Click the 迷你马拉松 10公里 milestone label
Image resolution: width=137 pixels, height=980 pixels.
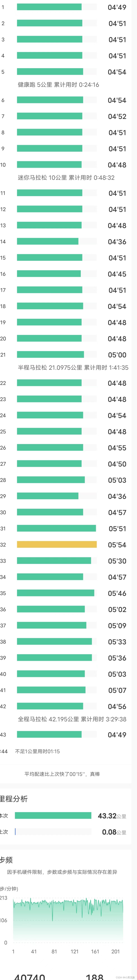point(66,177)
